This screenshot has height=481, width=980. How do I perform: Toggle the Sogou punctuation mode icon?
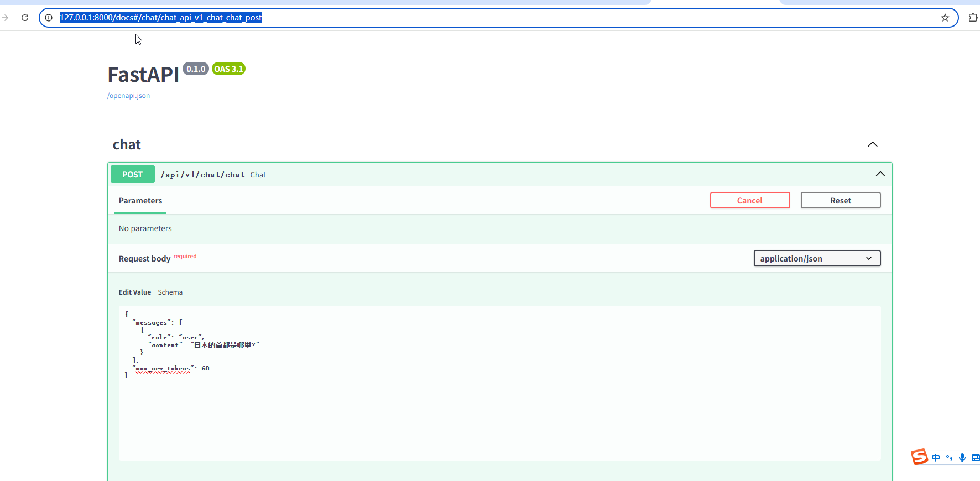point(949,458)
